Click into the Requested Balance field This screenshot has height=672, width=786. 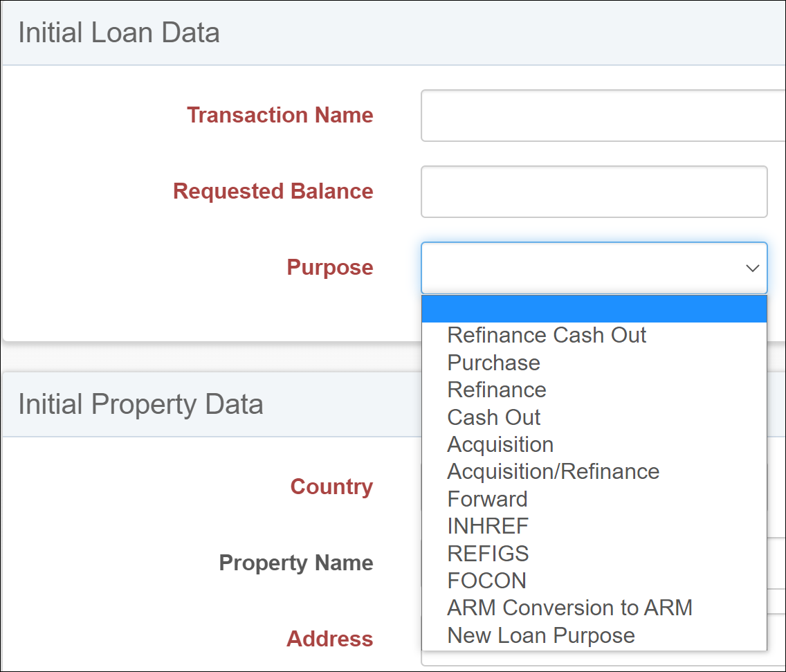pos(594,192)
